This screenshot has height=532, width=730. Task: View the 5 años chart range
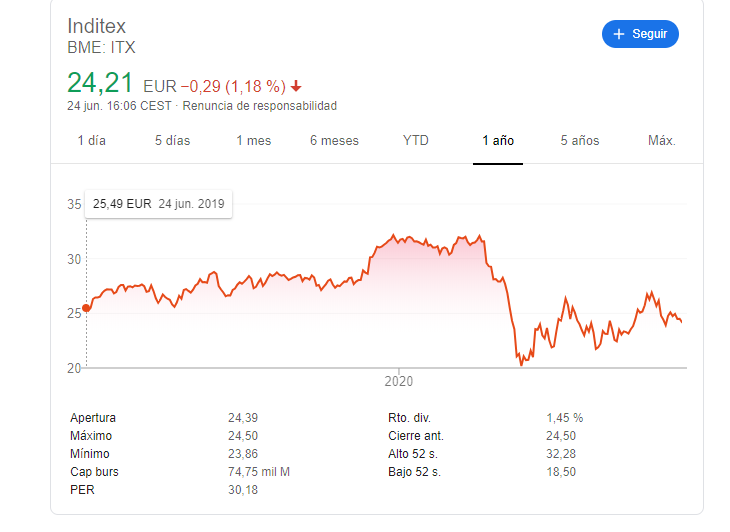[x=580, y=141]
